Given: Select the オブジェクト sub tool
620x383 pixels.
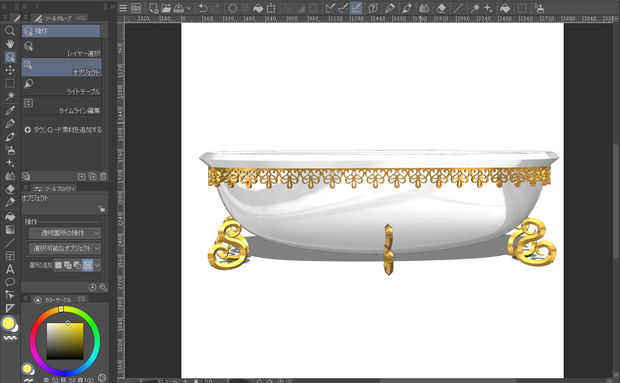Looking at the screenshot, I should click(61, 67).
